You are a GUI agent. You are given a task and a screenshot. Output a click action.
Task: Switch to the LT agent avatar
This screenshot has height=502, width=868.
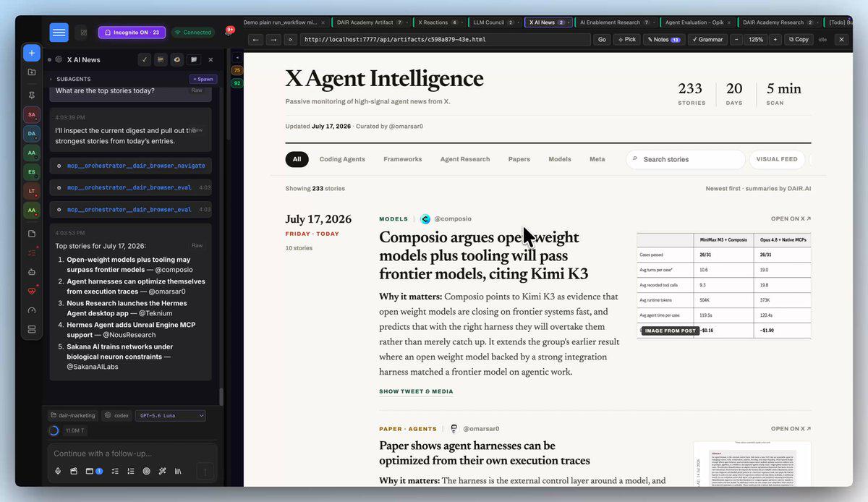(x=32, y=191)
